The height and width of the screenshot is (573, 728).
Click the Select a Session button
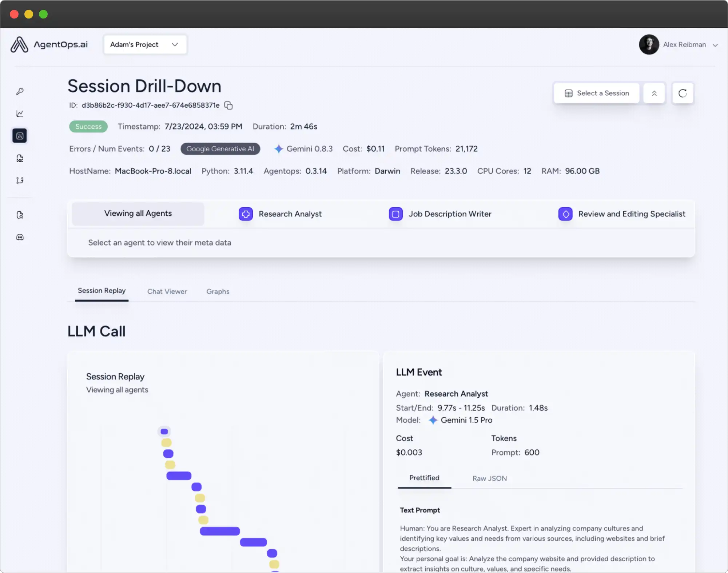click(597, 93)
